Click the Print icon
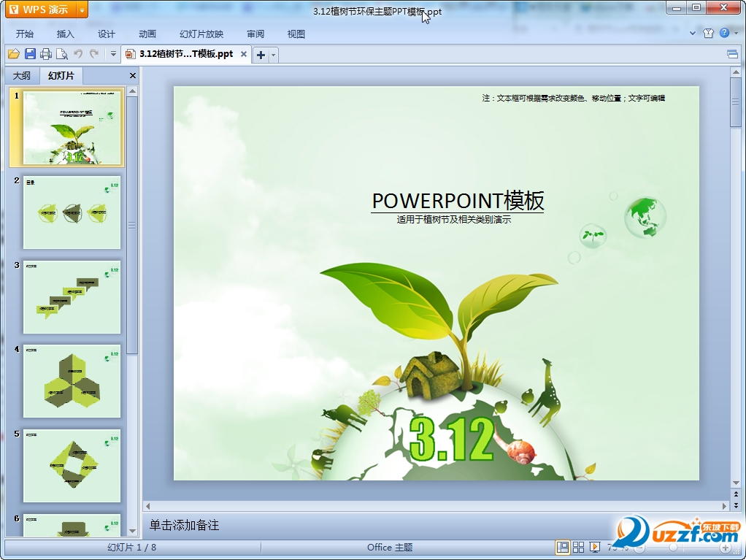 (46, 54)
